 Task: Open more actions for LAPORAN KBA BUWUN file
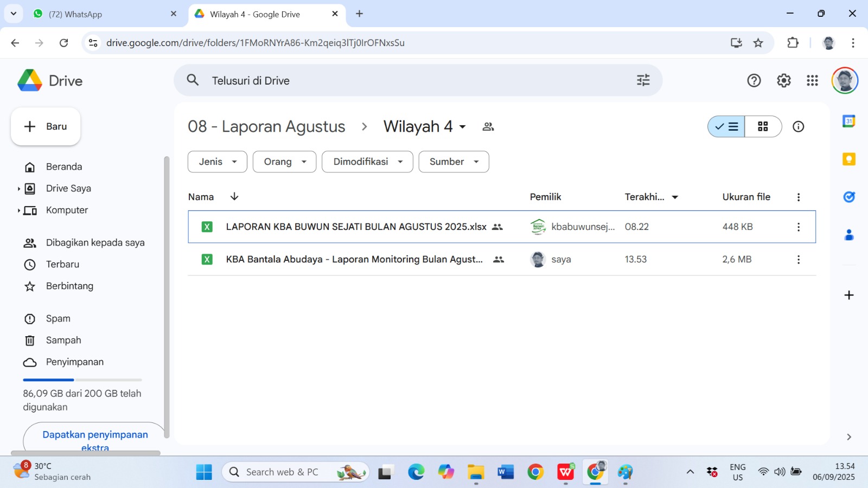pyautogui.click(x=798, y=227)
